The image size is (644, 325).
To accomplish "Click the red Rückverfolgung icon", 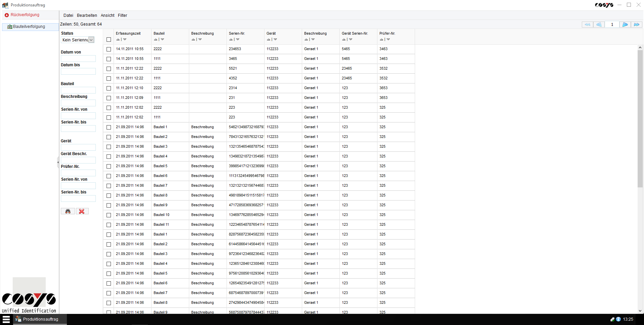I will pos(6,15).
